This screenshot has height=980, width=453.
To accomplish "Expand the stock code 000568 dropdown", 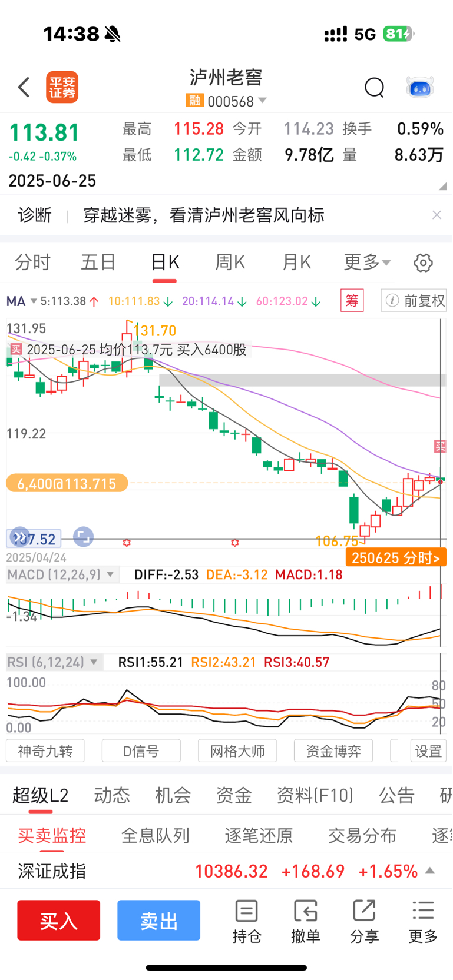I will coord(263,101).
